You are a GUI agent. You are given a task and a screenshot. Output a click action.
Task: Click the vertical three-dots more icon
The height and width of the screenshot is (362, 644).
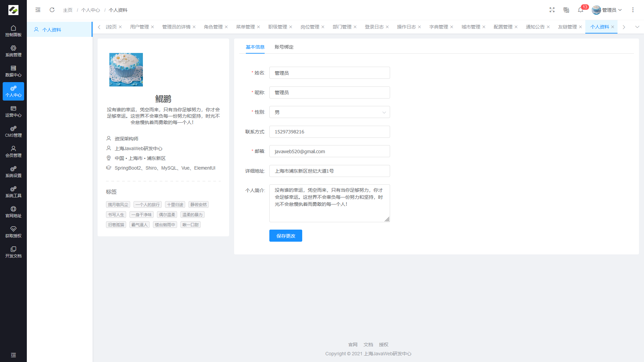[633, 10]
